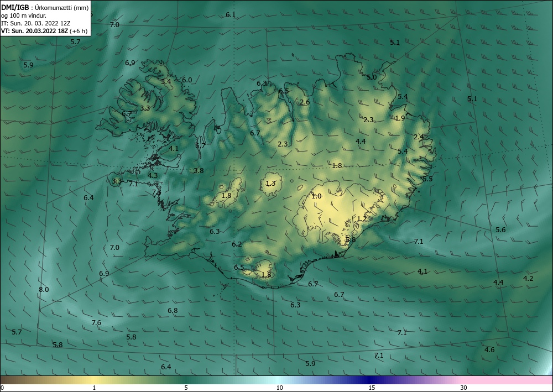Click the legend tick label '15'
This screenshot has width=553, height=392.
coord(372,388)
